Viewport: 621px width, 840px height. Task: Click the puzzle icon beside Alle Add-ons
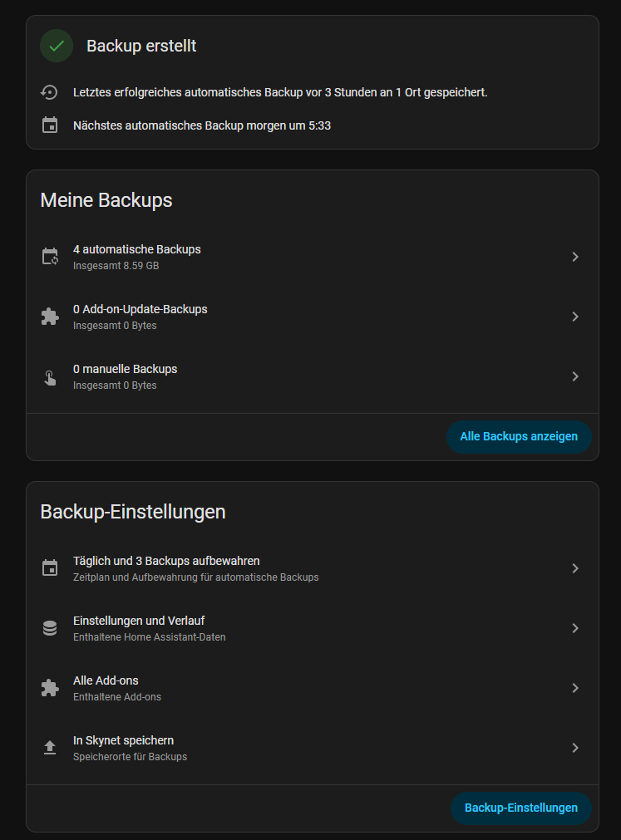(50, 688)
